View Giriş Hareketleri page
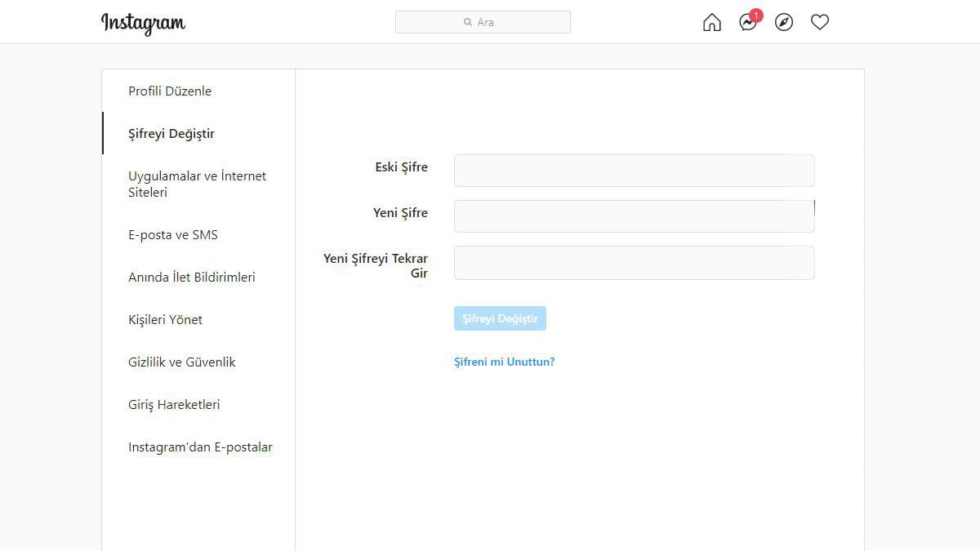 [x=174, y=405]
